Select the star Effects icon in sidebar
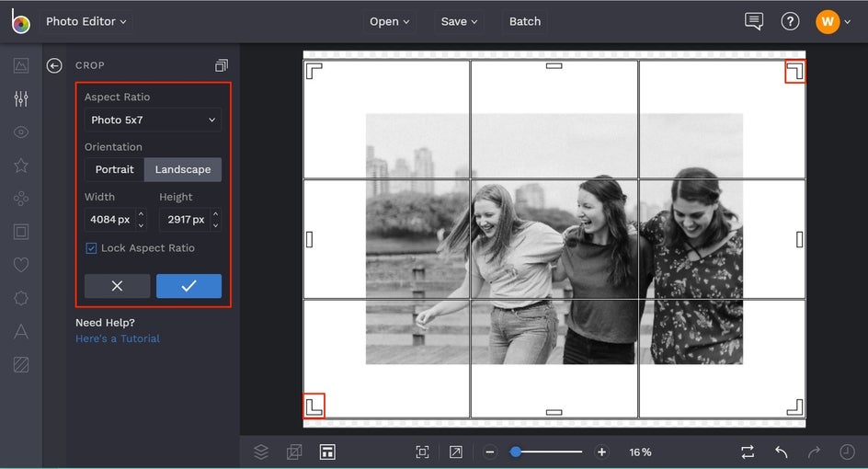The image size is (868, 469). (x=21, y=166)
